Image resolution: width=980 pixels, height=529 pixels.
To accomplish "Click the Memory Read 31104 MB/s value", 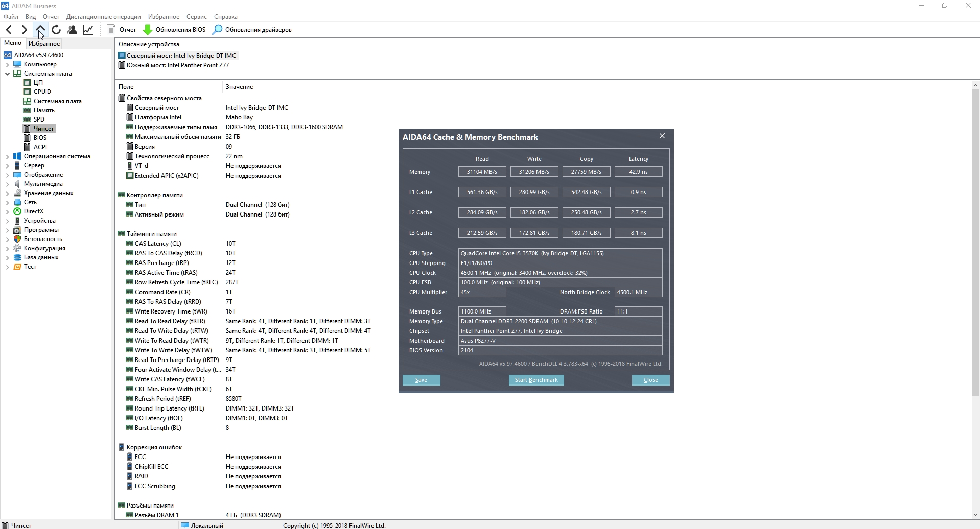I will (x=482, y=172).
